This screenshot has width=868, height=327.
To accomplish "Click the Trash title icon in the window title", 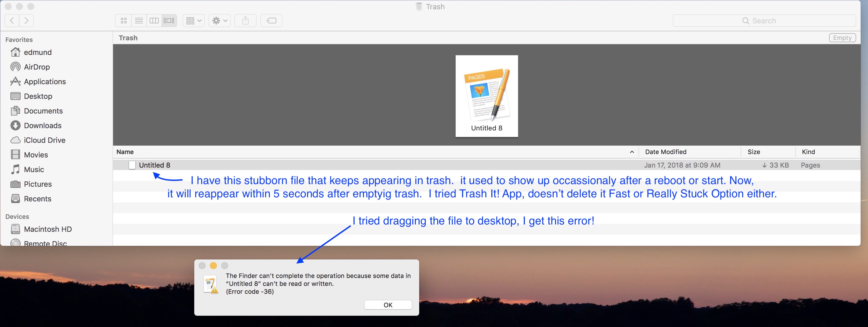I will coord(419,6).
